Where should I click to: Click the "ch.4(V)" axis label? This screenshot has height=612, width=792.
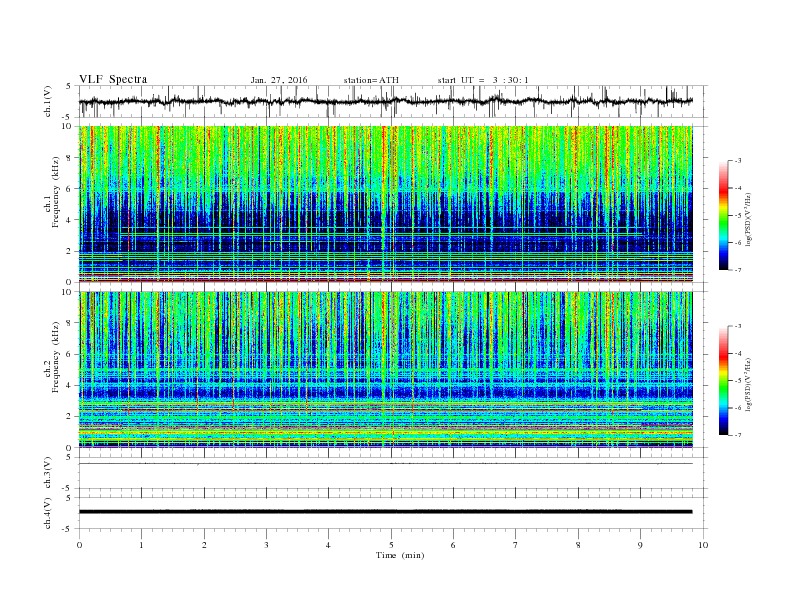click(48, 513)
